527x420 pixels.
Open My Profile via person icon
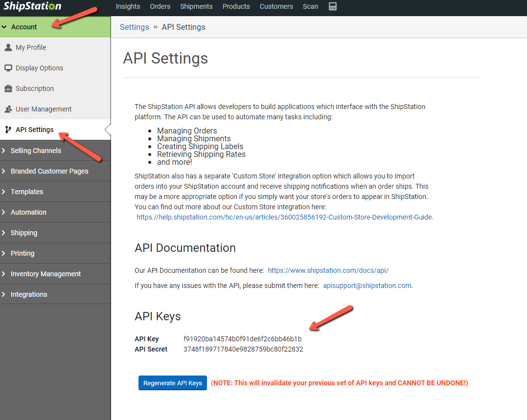[x=8, y=47]
